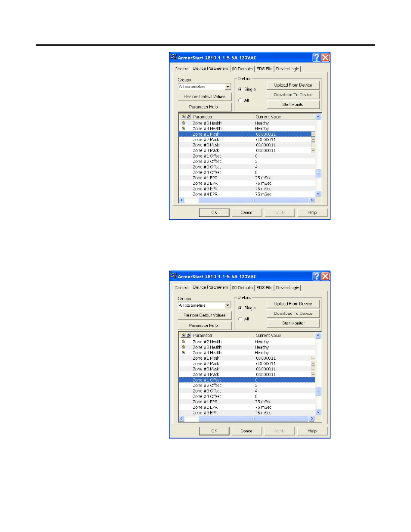Viewport: 411px width, 532px height.
Task: Click Restore Default Values in upper dialog
Action: [205, 96]
